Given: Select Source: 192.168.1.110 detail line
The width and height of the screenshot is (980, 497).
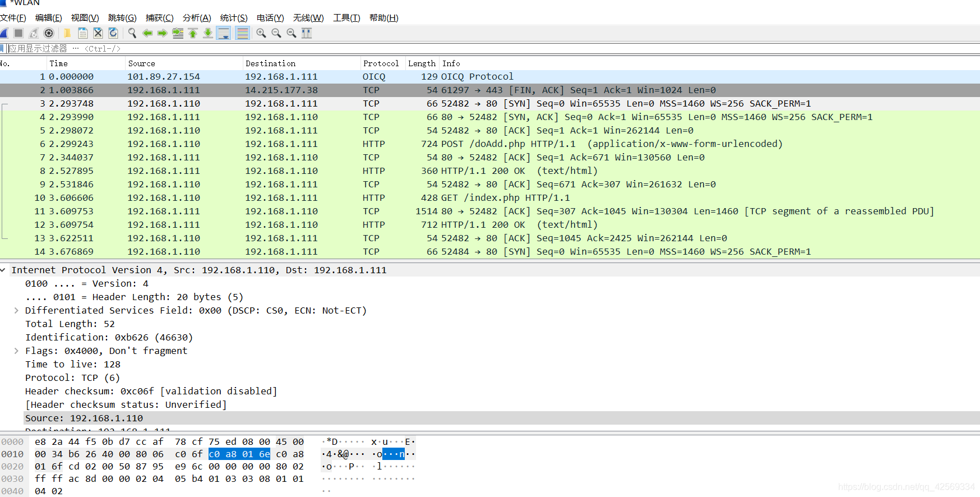Looking at the screenshot, I should coord(502,418).
